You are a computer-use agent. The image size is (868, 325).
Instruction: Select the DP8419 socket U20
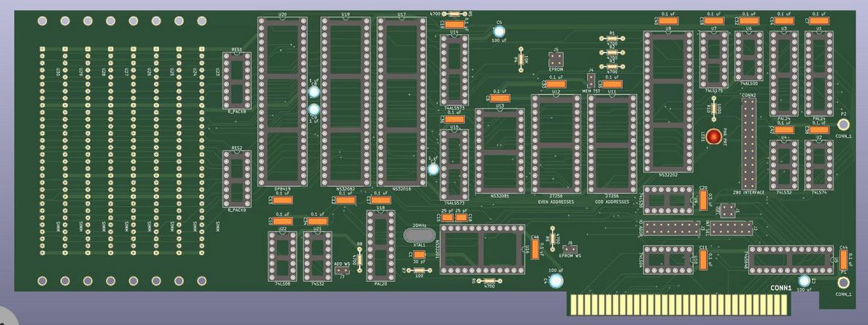click(282, 101)
